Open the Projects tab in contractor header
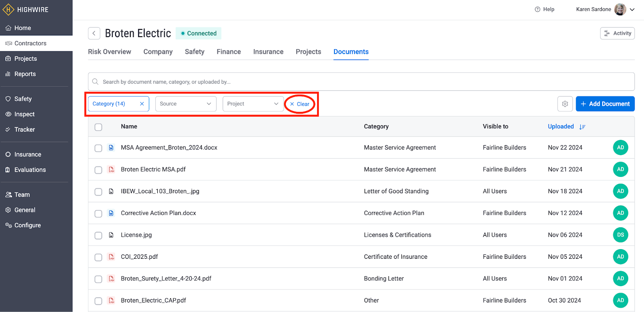Viewport: 644px width, 312px height. (308, 52)
